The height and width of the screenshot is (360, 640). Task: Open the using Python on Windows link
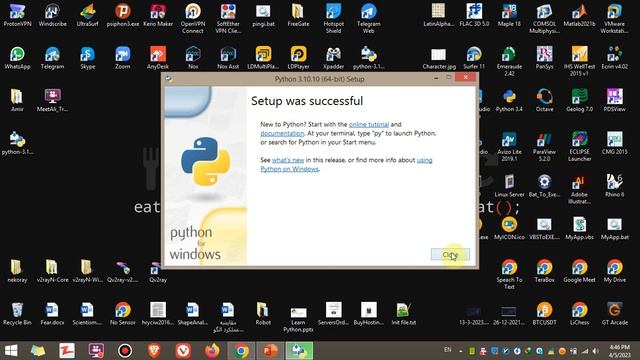(x=346, y=164)
